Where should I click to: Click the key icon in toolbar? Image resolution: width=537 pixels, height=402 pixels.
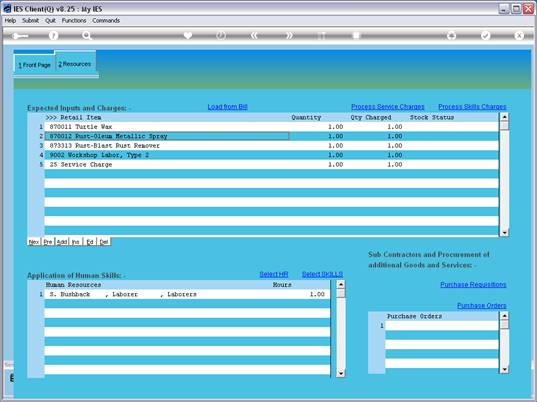pos(20,36)
